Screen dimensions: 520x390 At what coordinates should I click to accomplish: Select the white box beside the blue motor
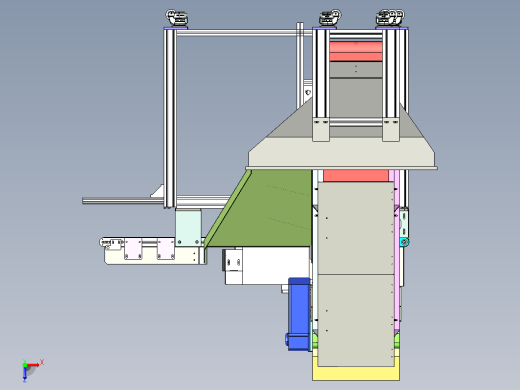coord(267,266)
